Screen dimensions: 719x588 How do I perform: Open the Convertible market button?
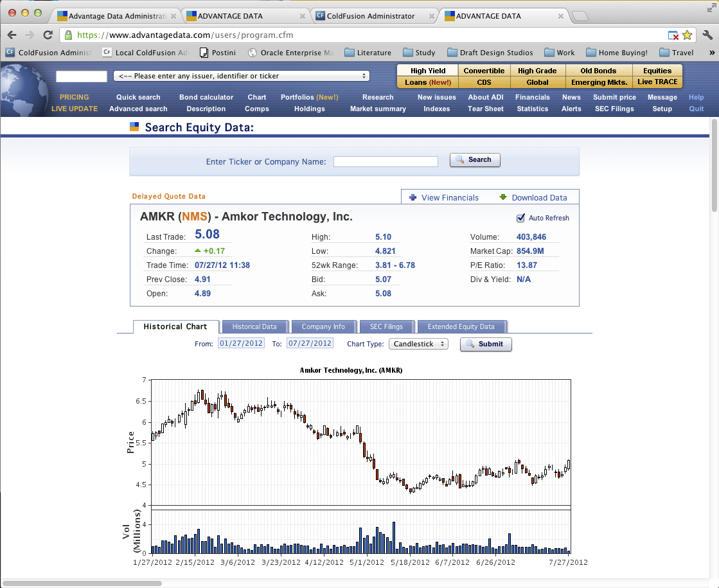point(484,71)
